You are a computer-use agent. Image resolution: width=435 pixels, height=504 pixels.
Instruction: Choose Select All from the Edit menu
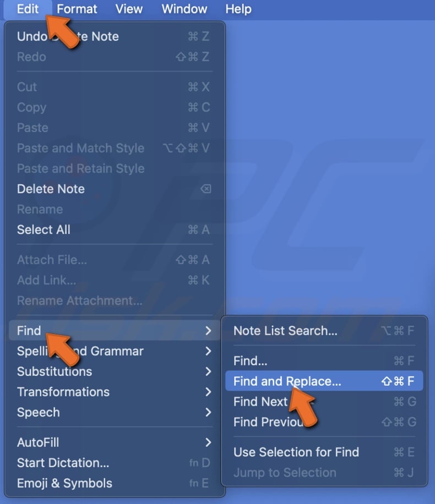click(44, 229)
